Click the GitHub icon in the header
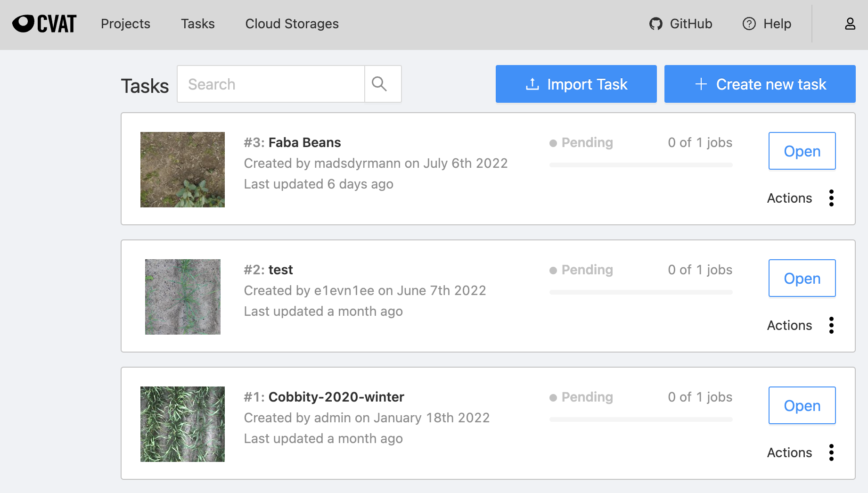 pyautogui.click(x=656, y=24)
